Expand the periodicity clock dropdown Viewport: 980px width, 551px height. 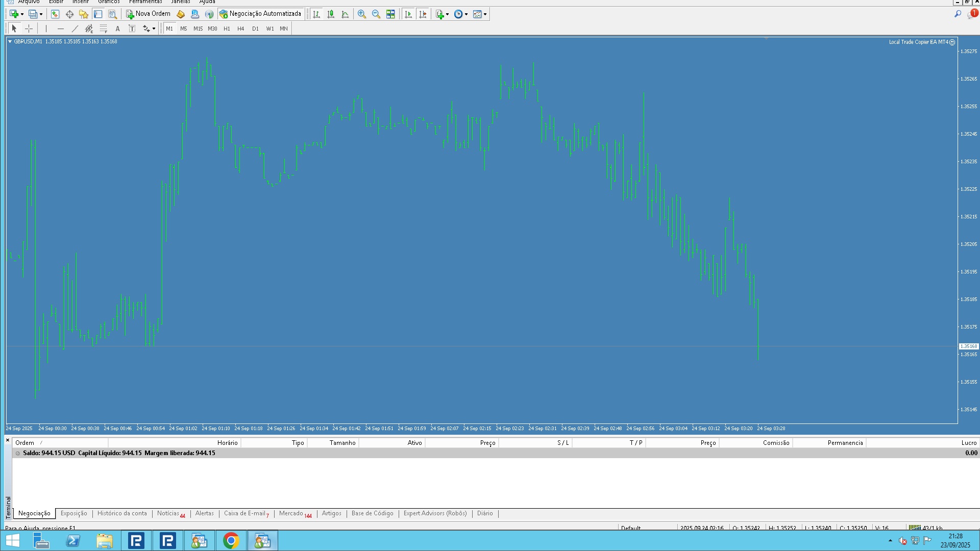coord(466,14)
